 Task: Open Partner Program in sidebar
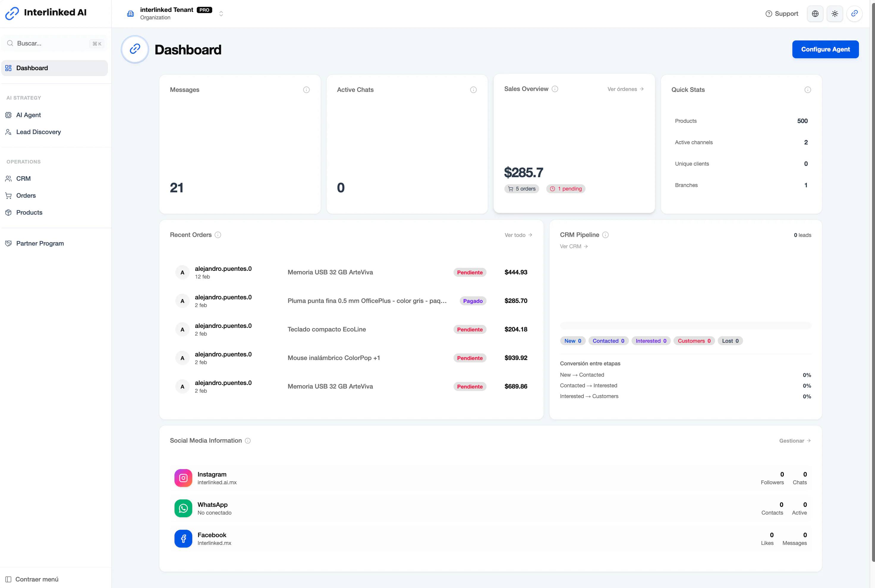coord(54,243)
